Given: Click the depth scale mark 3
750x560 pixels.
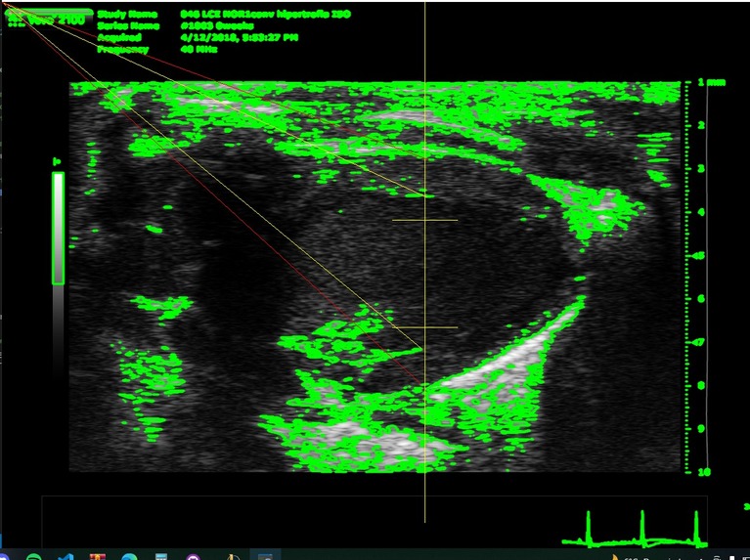Looking at the screenshot, I should coord(701,169).
